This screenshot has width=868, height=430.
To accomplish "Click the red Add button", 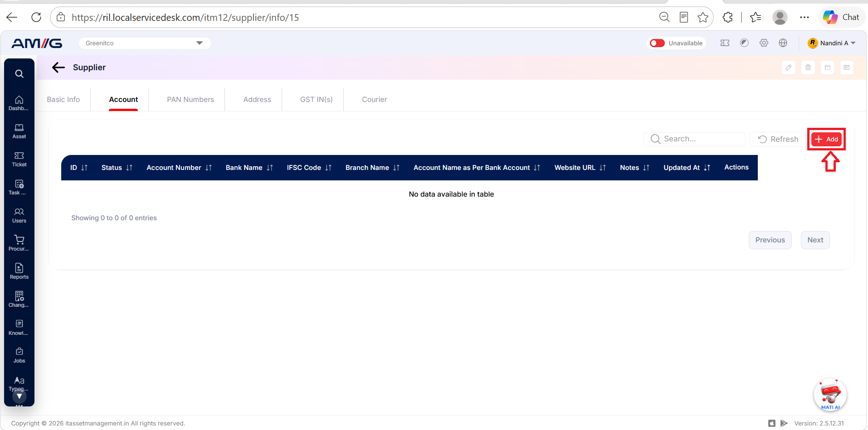I will pyautogui.click(x=827, y=139).
